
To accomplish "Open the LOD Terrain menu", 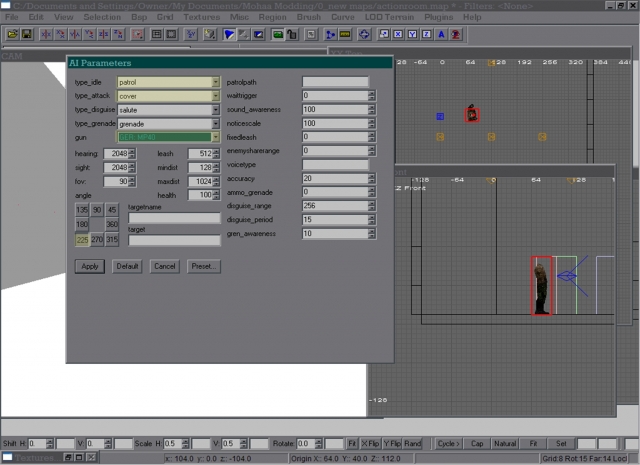I will click(389, 17).
